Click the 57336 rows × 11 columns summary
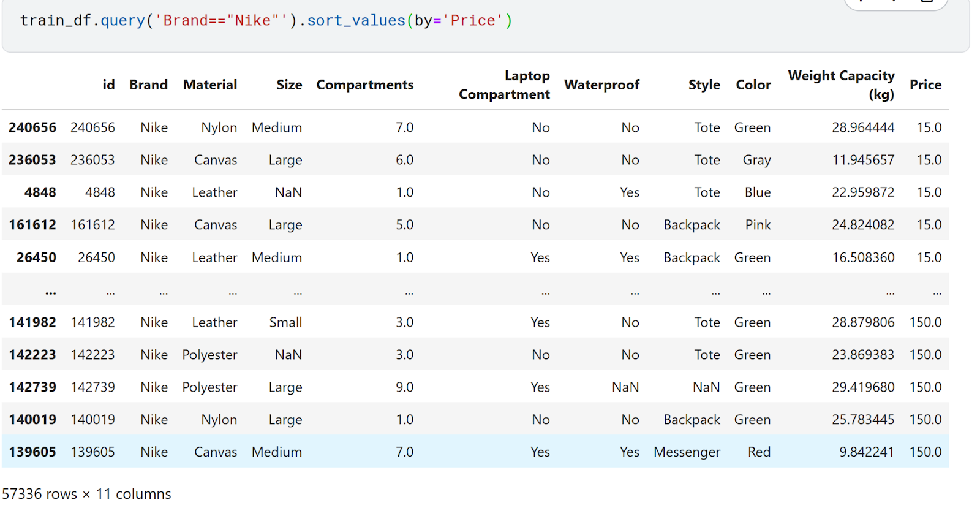The height and width of the screenshot is (527, 980). click(x=86, y=494)
